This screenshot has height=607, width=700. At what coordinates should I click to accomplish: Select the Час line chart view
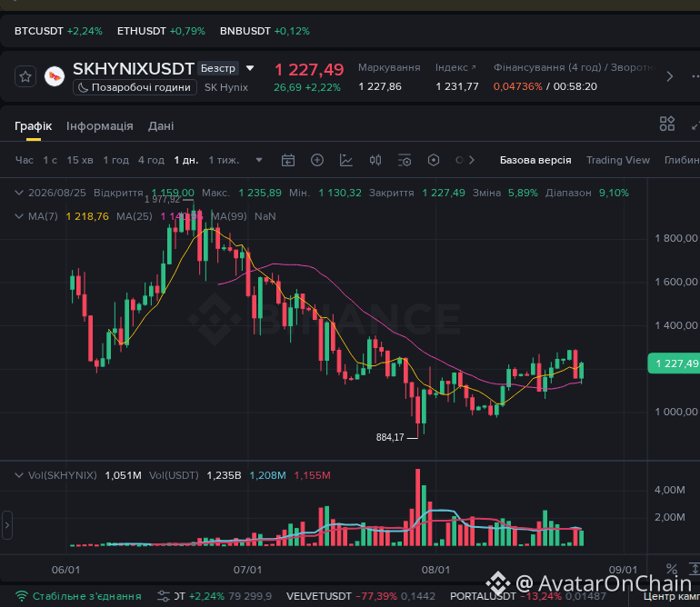[25, 160]
